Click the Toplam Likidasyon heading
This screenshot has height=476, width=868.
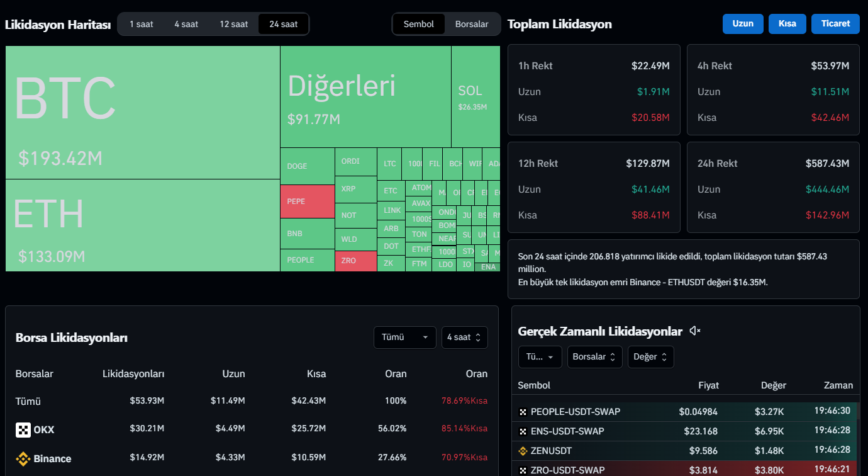tap(560, 25)
